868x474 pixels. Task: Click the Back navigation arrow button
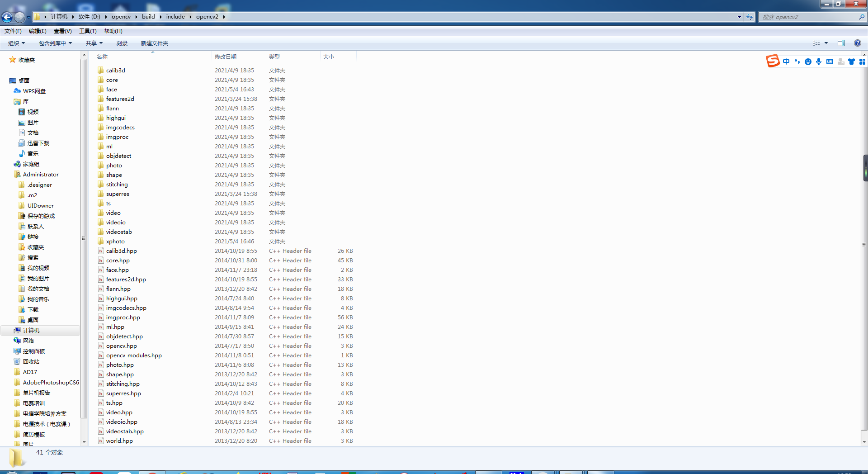coord(7,17)
